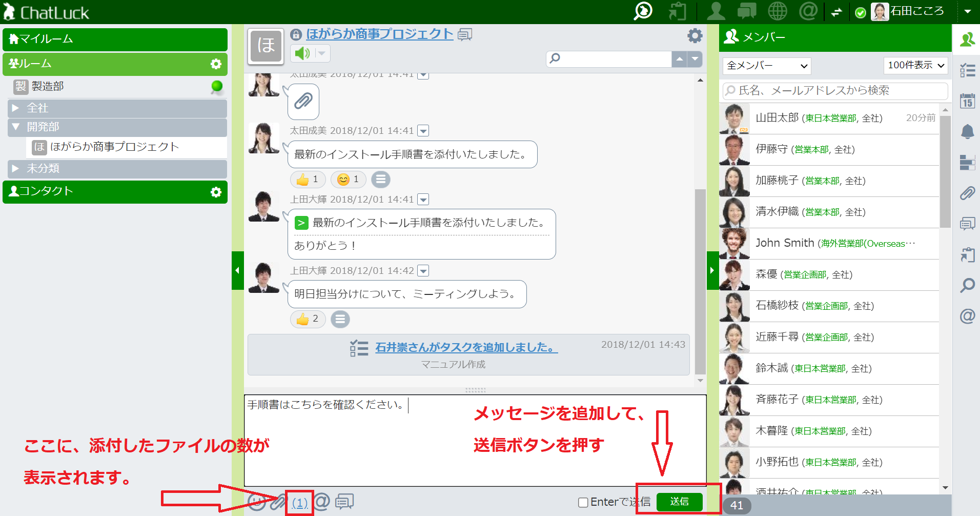980x516 pixels.
Task: Toggle thumbs-up on ミーティング message
Action: point(308,320)
